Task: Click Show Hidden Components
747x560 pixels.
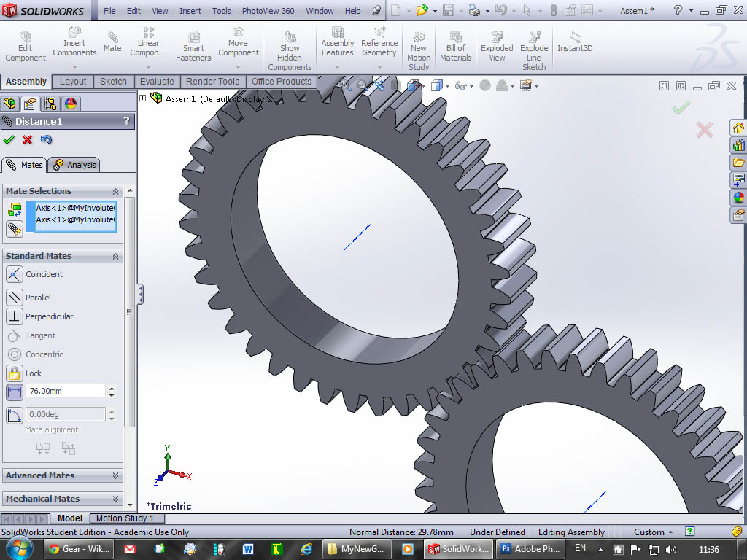Action: [290, 50]
